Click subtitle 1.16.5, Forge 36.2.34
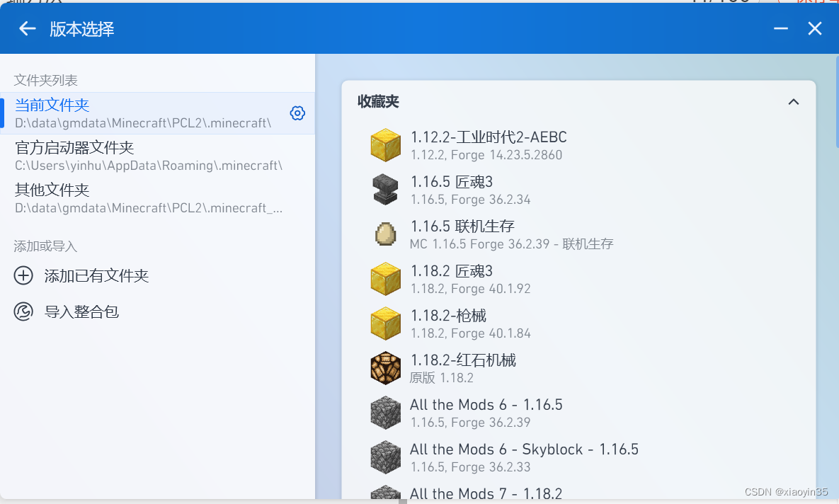Screen dimensions: 839x504 (470, 200)
